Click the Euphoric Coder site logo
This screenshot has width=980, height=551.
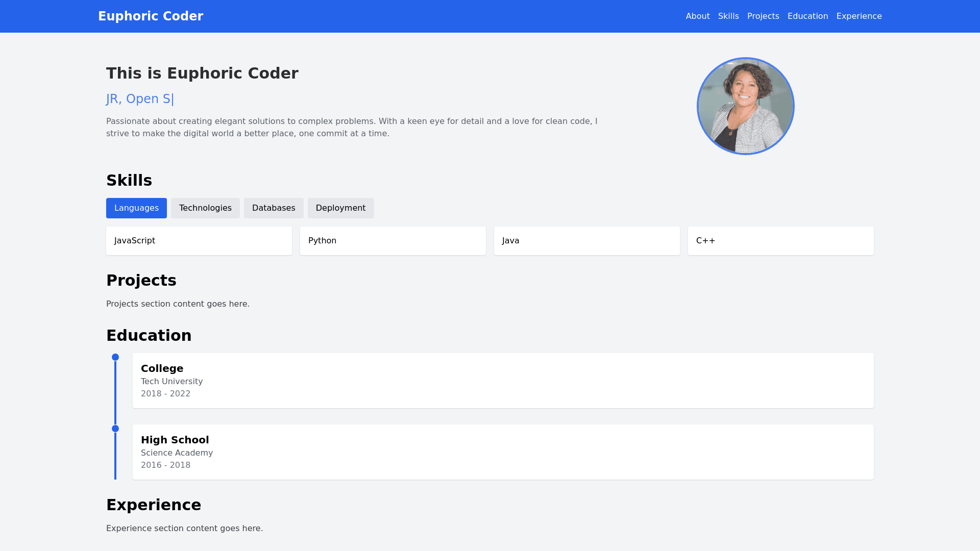[x=151, y=16]
